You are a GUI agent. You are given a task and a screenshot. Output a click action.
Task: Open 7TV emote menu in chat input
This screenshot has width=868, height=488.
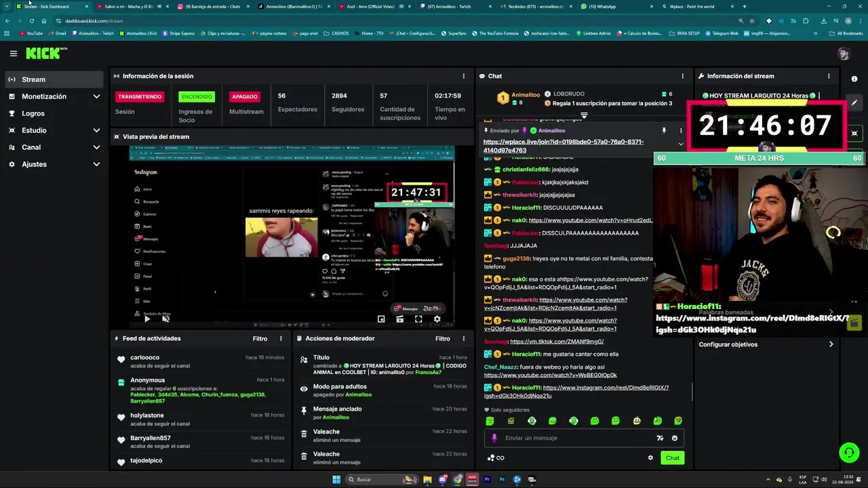[660, 438]
